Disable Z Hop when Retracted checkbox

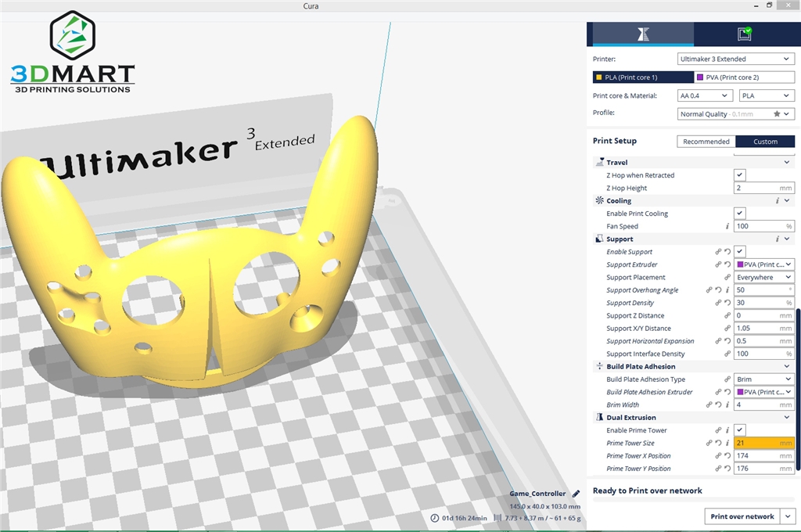click(x=740, y=175)
